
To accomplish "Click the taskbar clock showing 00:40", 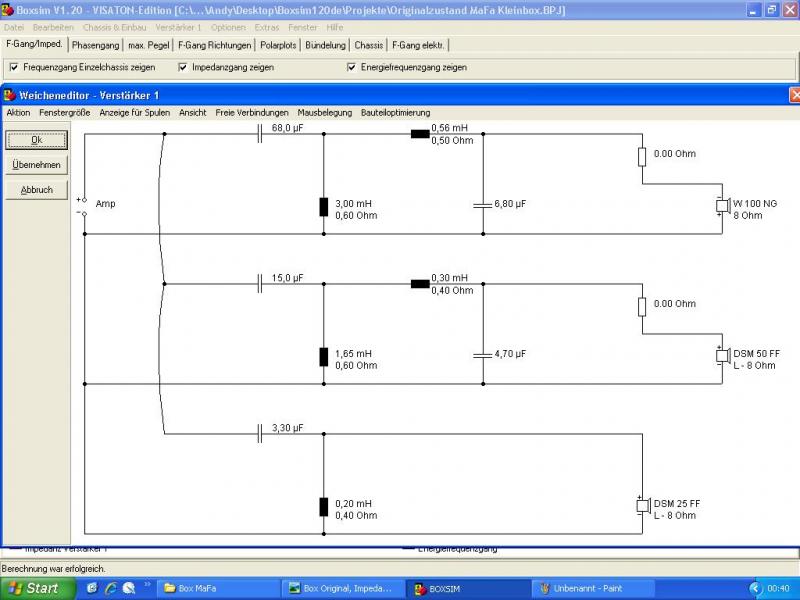I will click(778, 588).
